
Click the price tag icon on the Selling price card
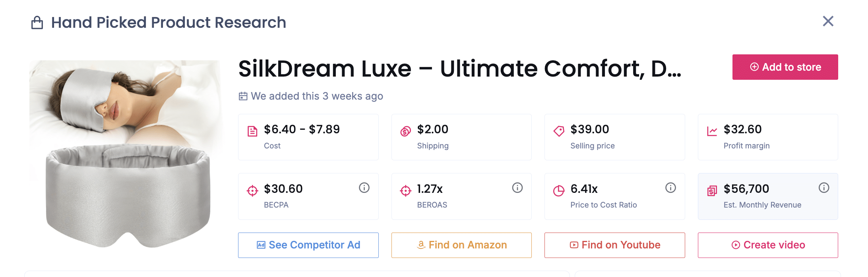tap(559, 130)
